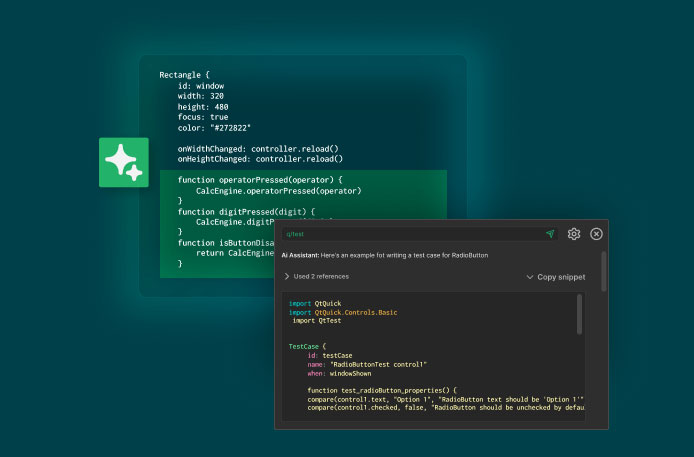Click the color "#272822" line

(214, 128)
